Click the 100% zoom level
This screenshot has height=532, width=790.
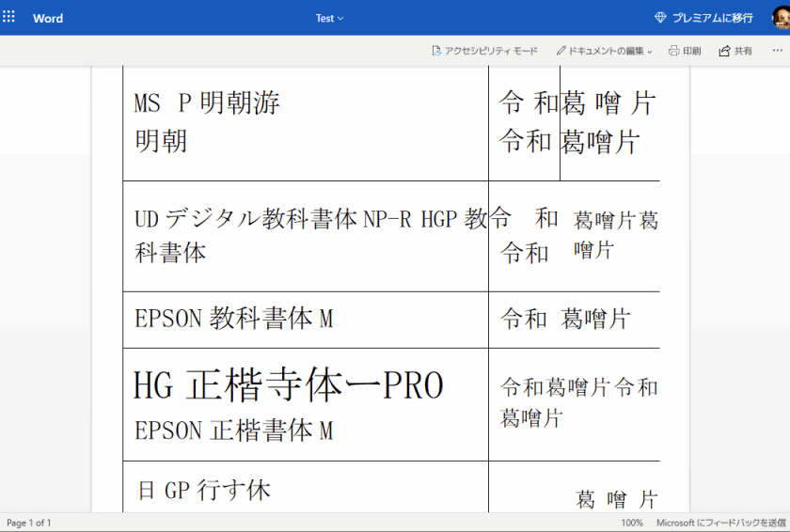point(632,523)
